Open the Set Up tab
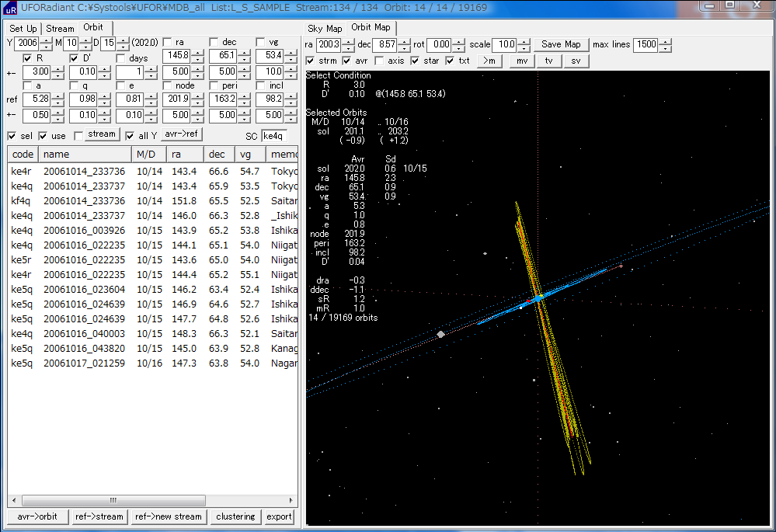Image resolution: width=776 pixels, height=532 pixels. click(23, 29)
